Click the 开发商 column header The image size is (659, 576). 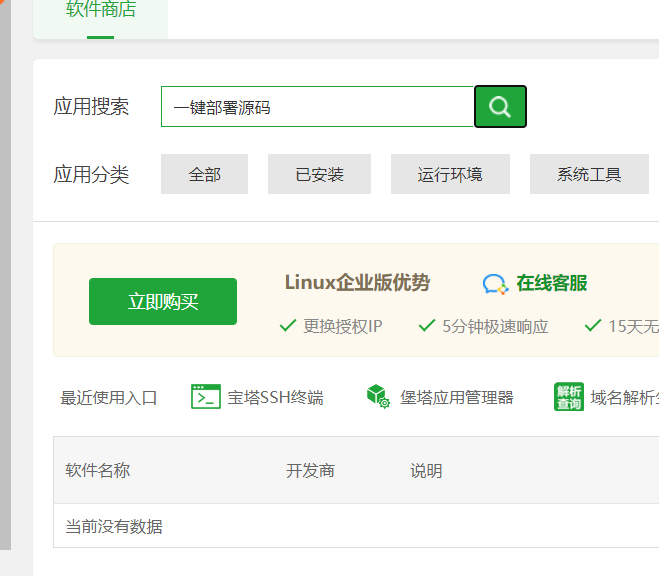click(310, 471)
